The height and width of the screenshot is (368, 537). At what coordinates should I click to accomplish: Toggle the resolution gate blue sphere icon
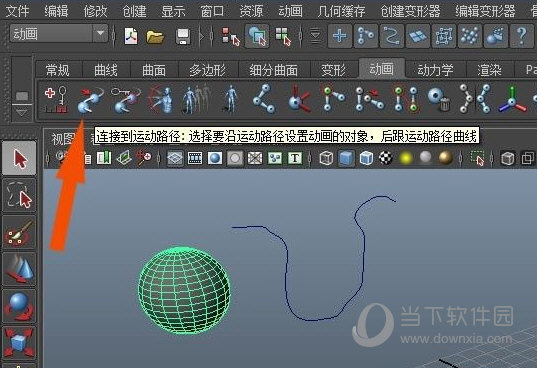(215, 158)
